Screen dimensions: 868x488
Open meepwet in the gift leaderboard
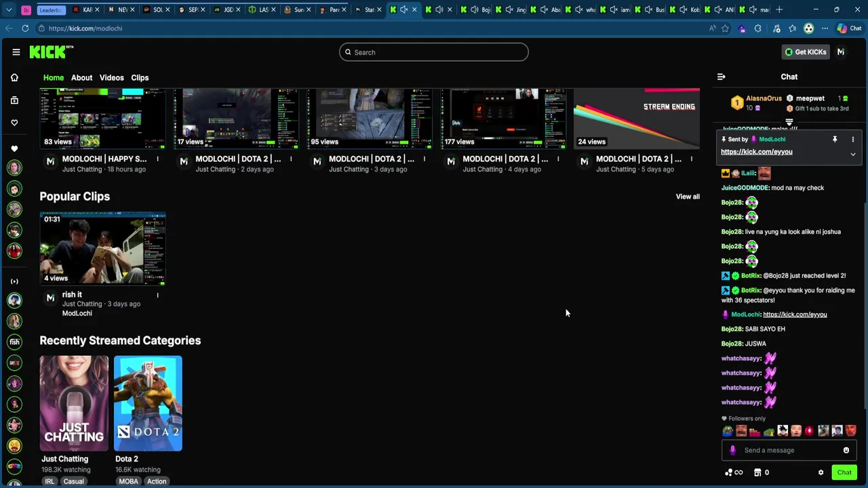[x=810, y=99]
